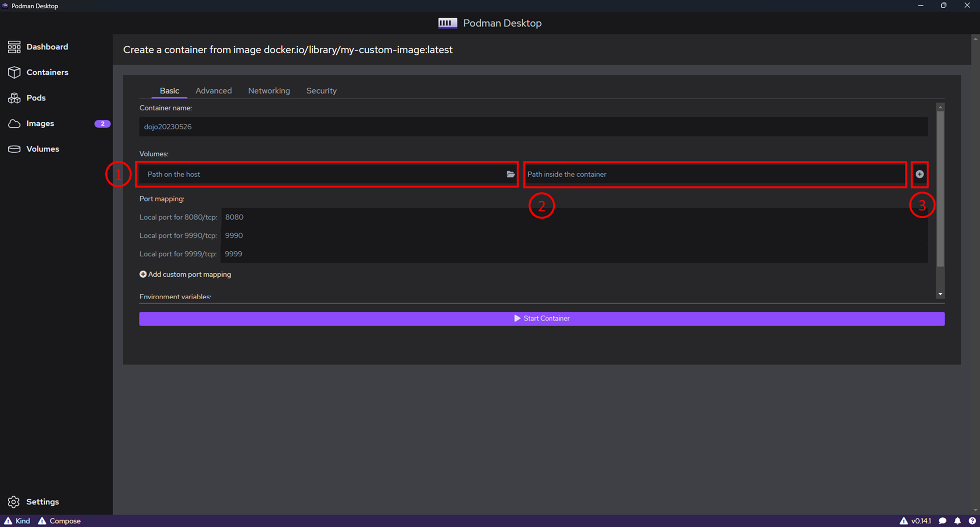This screenshot has height=527, width=980.
Task: Open Images via the cloud icon
Action: point(14,124)
